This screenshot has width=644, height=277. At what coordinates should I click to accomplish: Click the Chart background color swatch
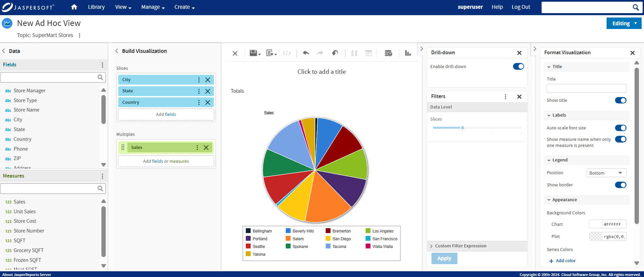(x=595, y=224)
